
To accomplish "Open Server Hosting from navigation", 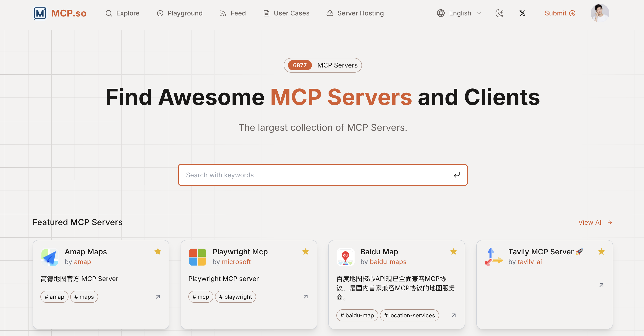I will click(355, 13).
